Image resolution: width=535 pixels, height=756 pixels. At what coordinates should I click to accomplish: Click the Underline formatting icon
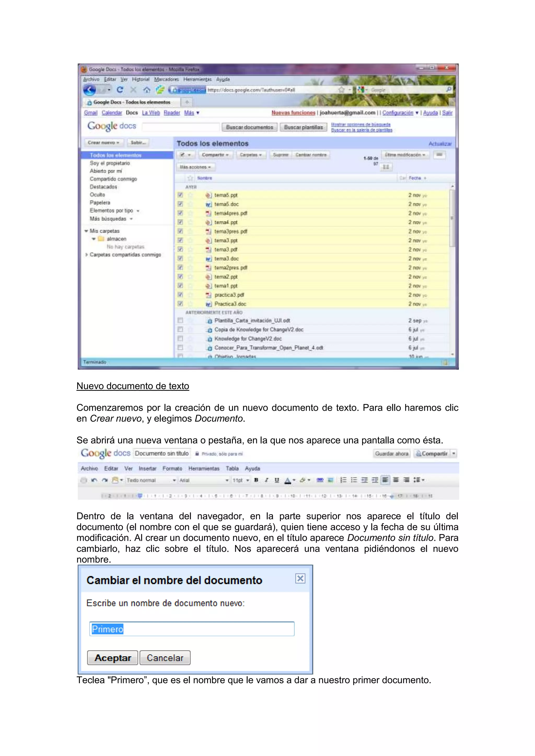coord(277,480)
